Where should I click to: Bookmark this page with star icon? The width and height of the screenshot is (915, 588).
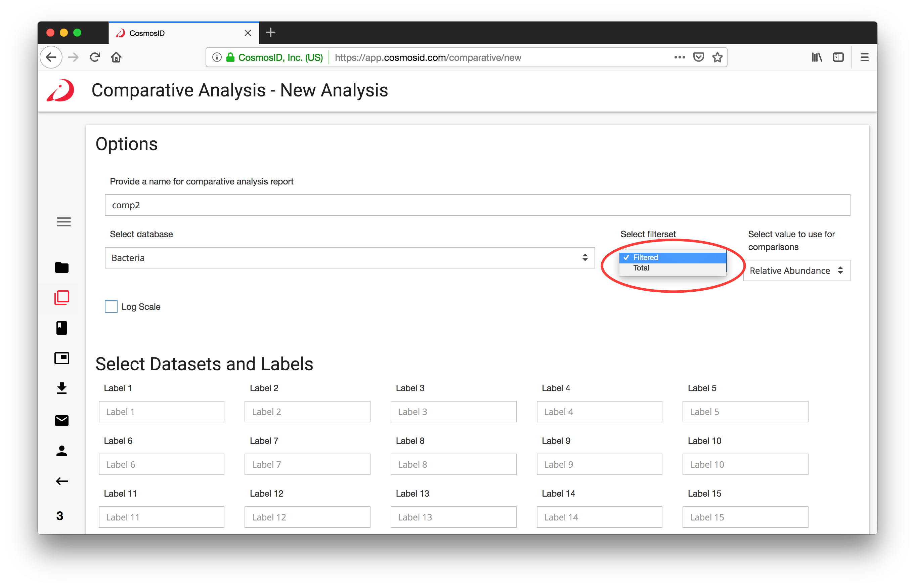click(x=717, y=57)
